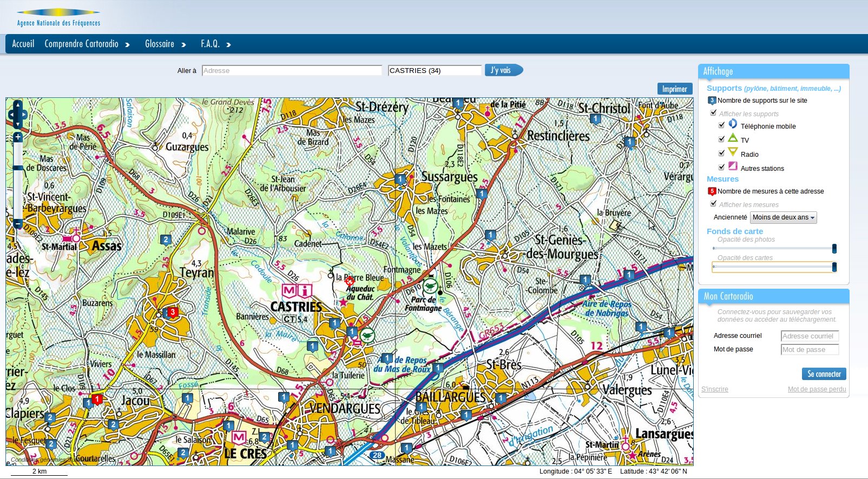The height and width of the screenshot is (479, 868).
Task: Open the F.A.Q. menu item
Action: pyautogui.click(x=215, y=44)
